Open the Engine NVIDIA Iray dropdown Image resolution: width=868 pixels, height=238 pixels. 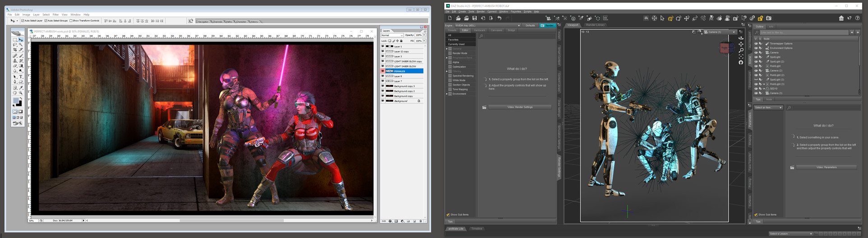coord(487,26)
